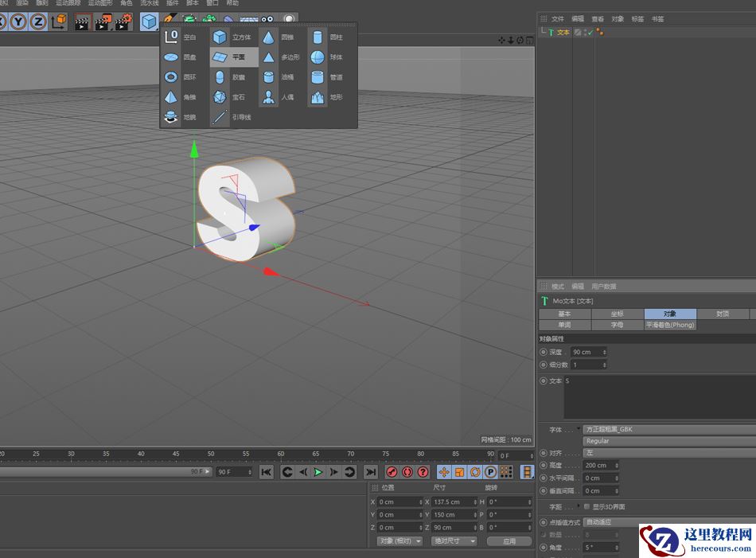Screen dimensions: 756x558
Task: Switch to the 坐标 tab in attributes
Action: pos(618,314)
